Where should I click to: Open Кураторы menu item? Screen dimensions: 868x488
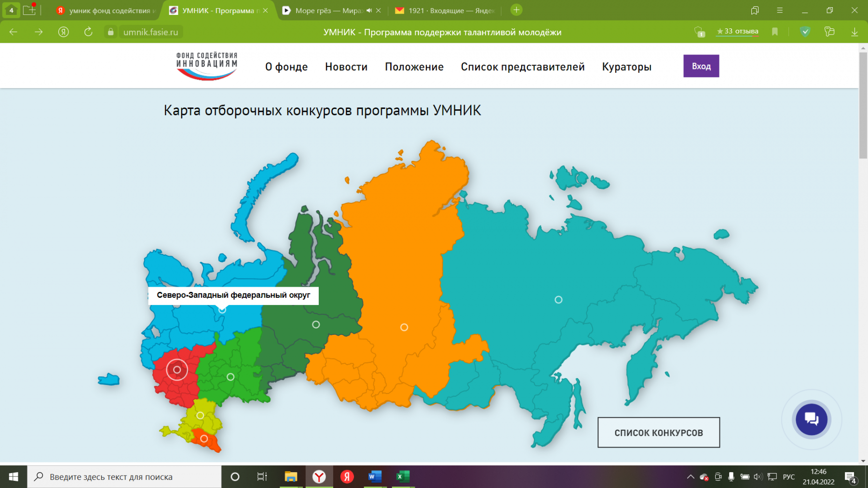(x=627, y=66)
